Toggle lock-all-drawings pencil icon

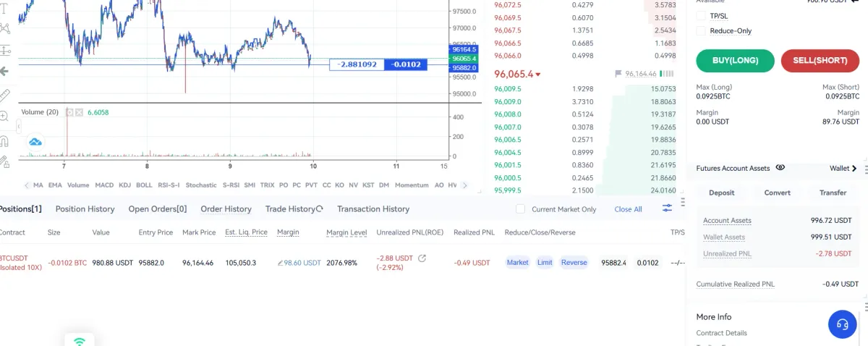coord(4,161)
